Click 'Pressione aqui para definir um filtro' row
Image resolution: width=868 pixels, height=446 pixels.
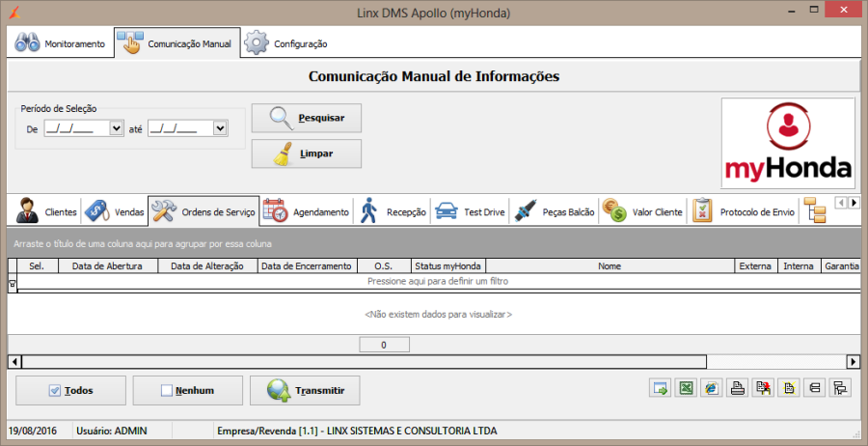coord(437,282)
